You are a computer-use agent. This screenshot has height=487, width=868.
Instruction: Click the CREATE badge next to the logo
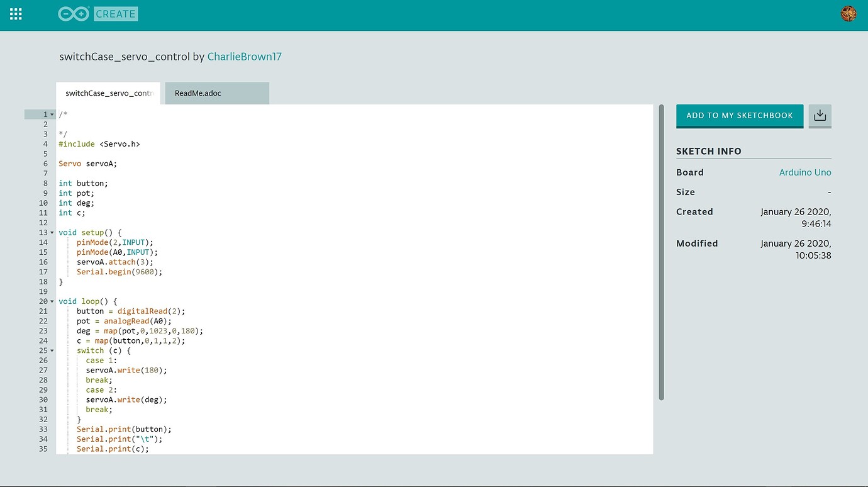point(116,13)
